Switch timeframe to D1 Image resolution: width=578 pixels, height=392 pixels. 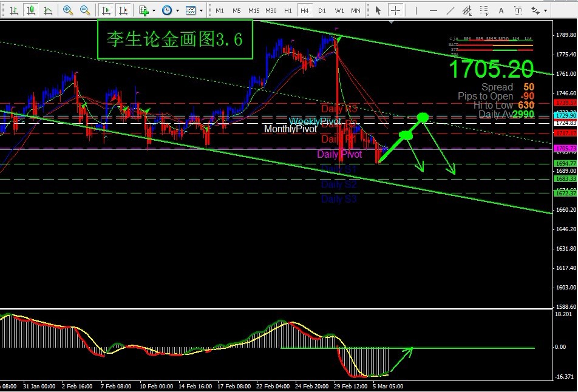click(322, 11)
